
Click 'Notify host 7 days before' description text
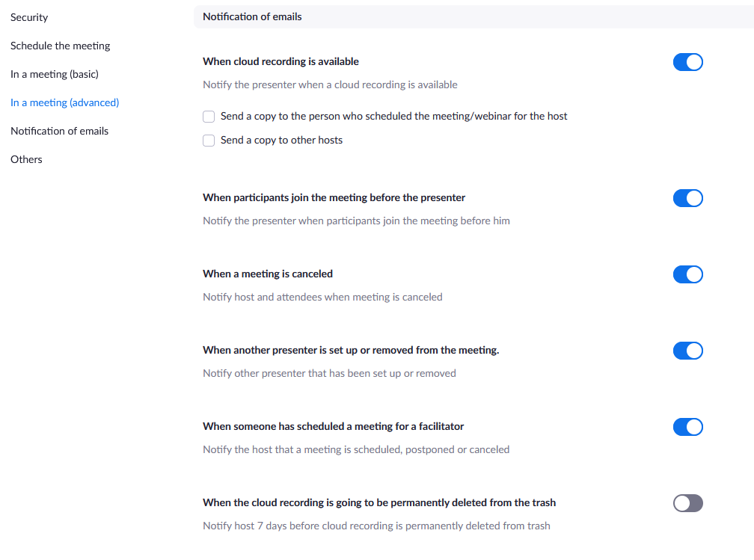376,526
